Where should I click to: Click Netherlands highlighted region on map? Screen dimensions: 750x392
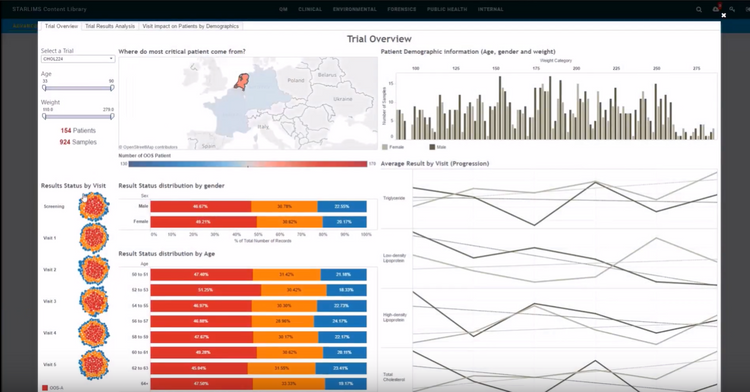tap(242, 82)
